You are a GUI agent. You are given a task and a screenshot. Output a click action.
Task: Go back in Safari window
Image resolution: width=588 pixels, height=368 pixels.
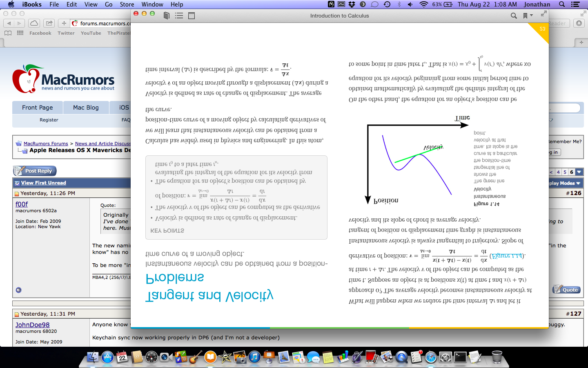click(9, 23)
